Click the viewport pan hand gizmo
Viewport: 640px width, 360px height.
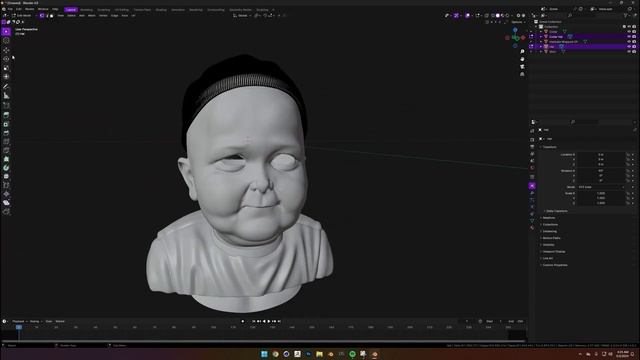point(522,59)
